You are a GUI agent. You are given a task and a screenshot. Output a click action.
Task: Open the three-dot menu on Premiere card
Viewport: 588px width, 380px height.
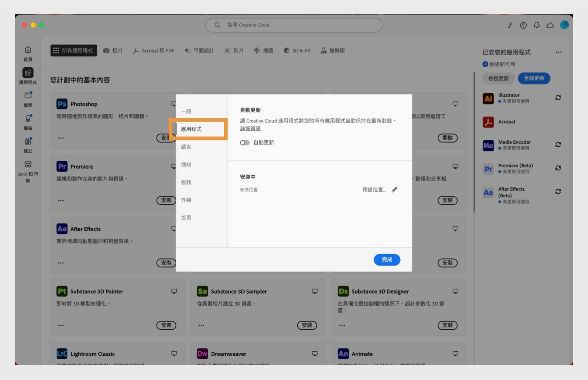[61, 201]
